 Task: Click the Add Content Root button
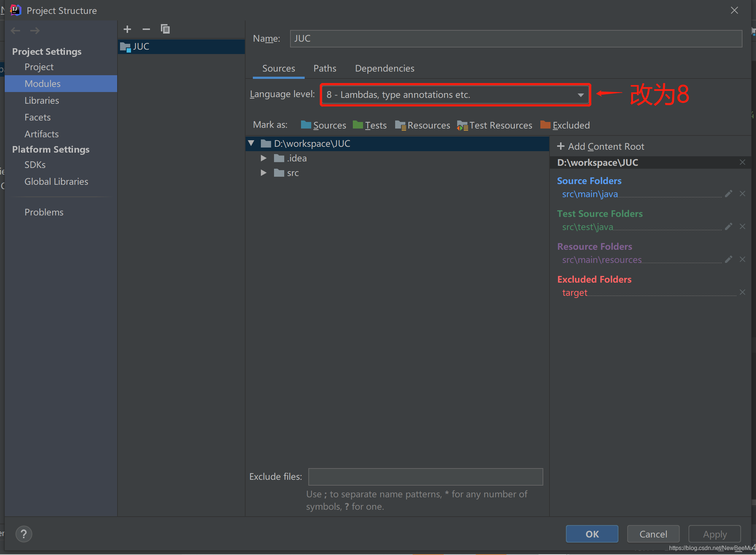point(602,146)
